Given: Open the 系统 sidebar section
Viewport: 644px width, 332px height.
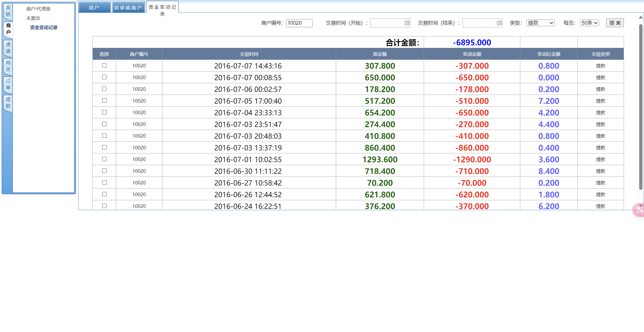Looking at the screenshot, I should tap(8, 11).
